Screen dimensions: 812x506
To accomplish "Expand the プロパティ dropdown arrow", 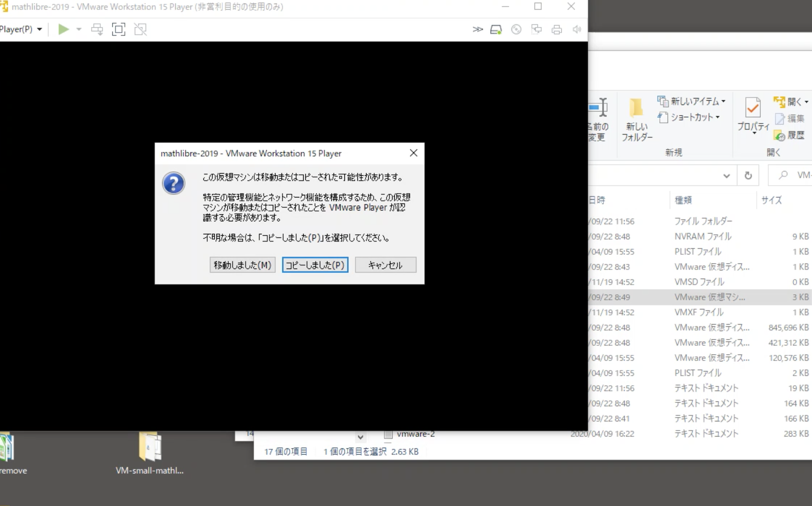I will [754, 133].
